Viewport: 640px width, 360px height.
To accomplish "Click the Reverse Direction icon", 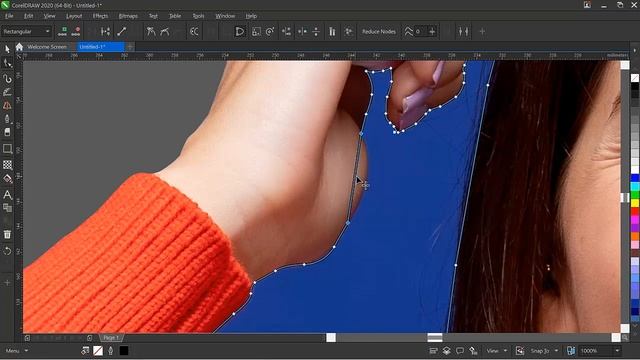I will (x=194, y=31).
